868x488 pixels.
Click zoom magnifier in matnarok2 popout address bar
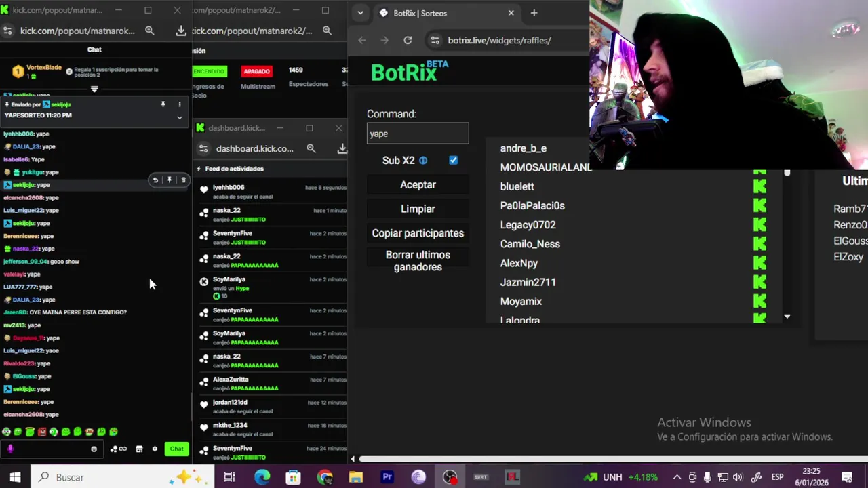click(x=327, y=30)
